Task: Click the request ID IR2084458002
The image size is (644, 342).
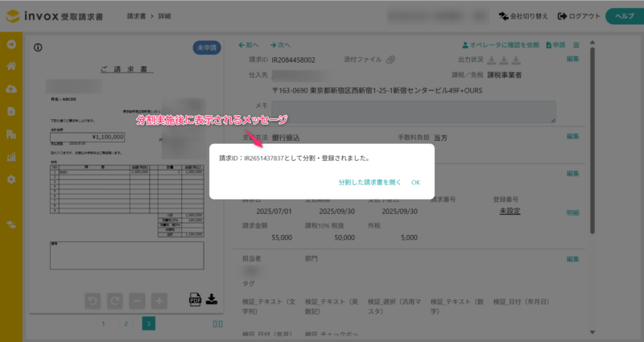Action: coord(293,60)
